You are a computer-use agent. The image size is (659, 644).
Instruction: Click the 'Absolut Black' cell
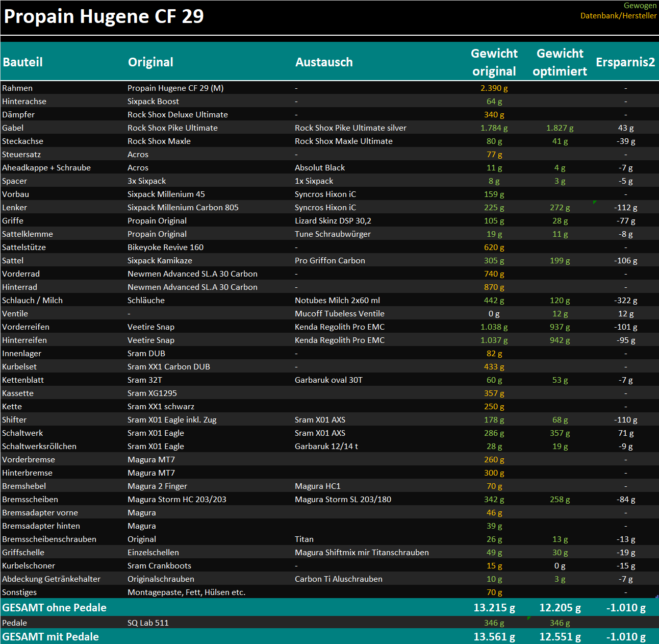click(x=320, y=168)
